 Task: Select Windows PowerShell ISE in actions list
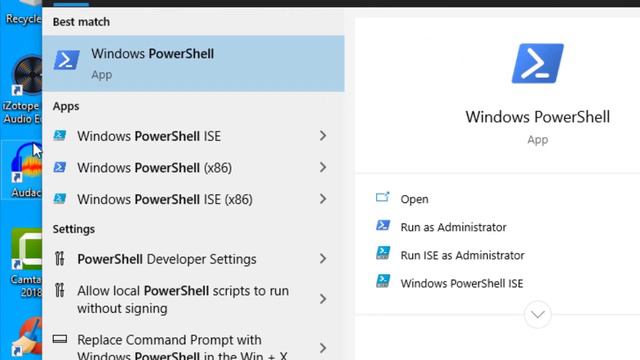coord(462,283)
